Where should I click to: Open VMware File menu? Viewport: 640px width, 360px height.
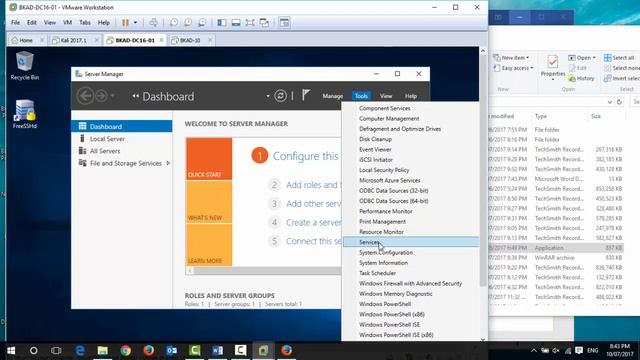click(15, 22)
